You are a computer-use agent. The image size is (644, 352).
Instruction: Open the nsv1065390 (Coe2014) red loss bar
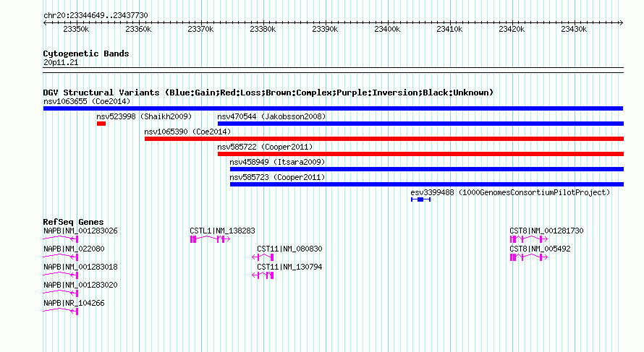384,139
